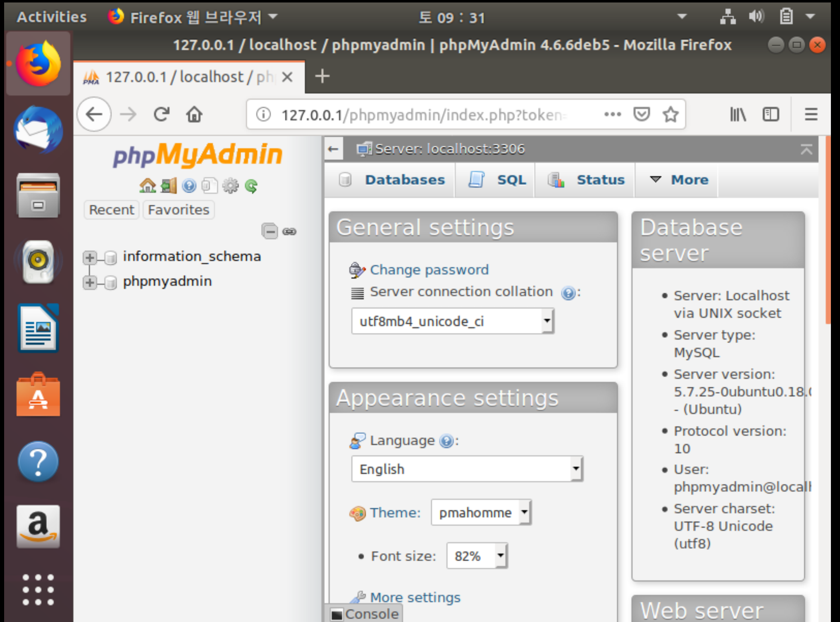Image resolution: width=840 pixels, height=622 pixels.
Task: Reload navigation panel with green refresh icon
Action: (x=251, y=186)
